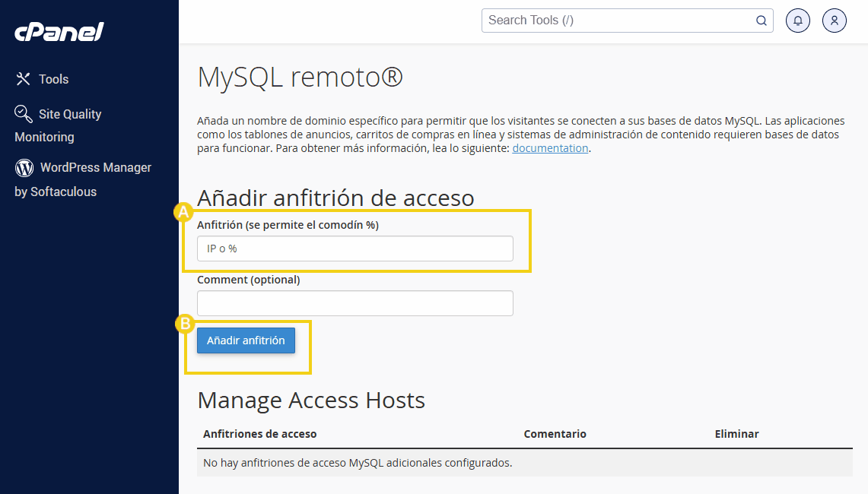This screenshot has height=494, width=868.
Task: Click the Comentario column header
Action: pos(555,434)
